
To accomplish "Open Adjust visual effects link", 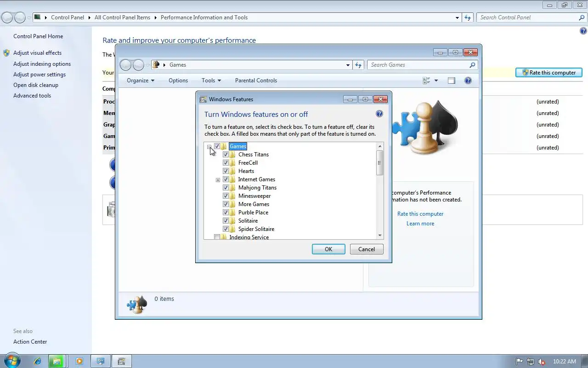I will tap(37, 53).
